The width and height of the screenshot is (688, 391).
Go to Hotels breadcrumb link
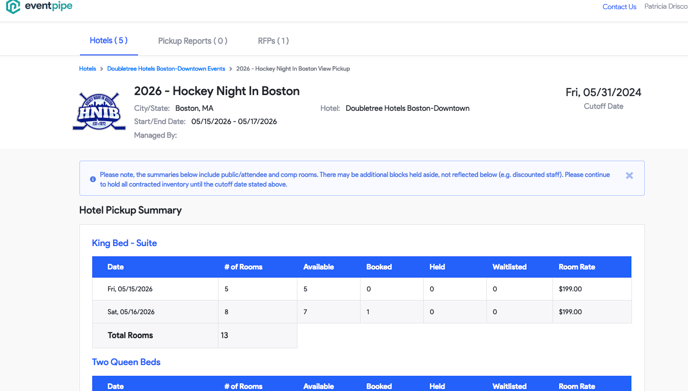click(87, 69)
